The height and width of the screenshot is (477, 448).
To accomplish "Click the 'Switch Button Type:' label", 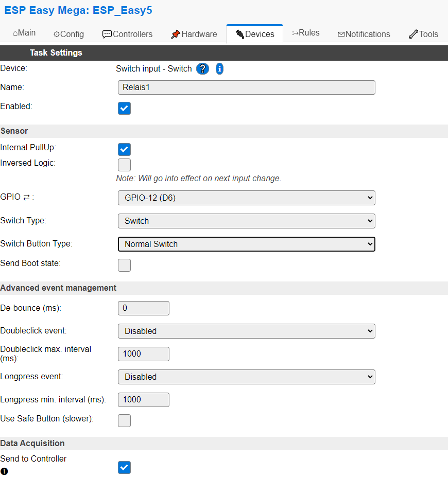I will tap(37, 244).
